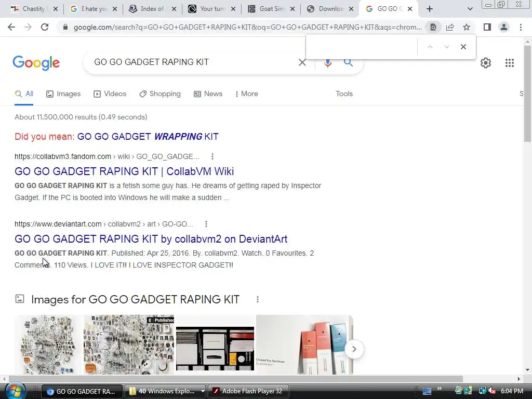
Task: Open options for the deviantart.com result
Action: 206,224
